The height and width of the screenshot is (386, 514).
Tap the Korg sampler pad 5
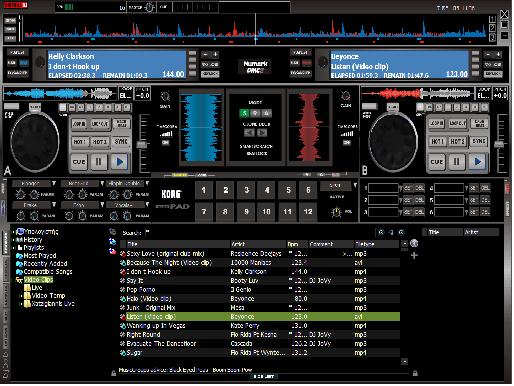(x=288, y=190)
